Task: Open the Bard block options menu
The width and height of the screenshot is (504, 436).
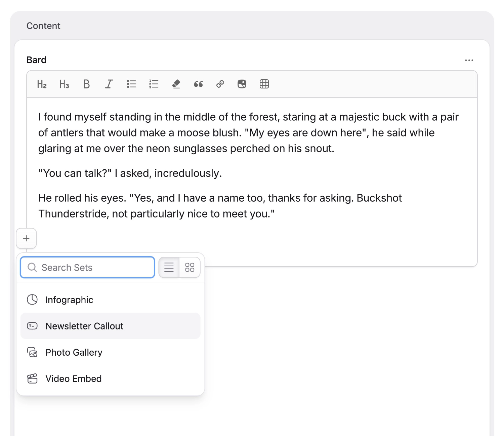Action: [x=469, y=60]
